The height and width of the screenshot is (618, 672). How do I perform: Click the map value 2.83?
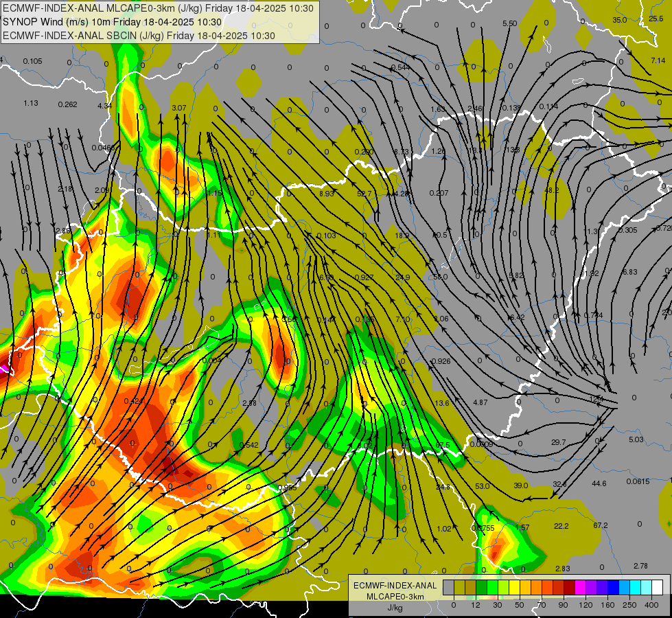[x=563, y=569]
